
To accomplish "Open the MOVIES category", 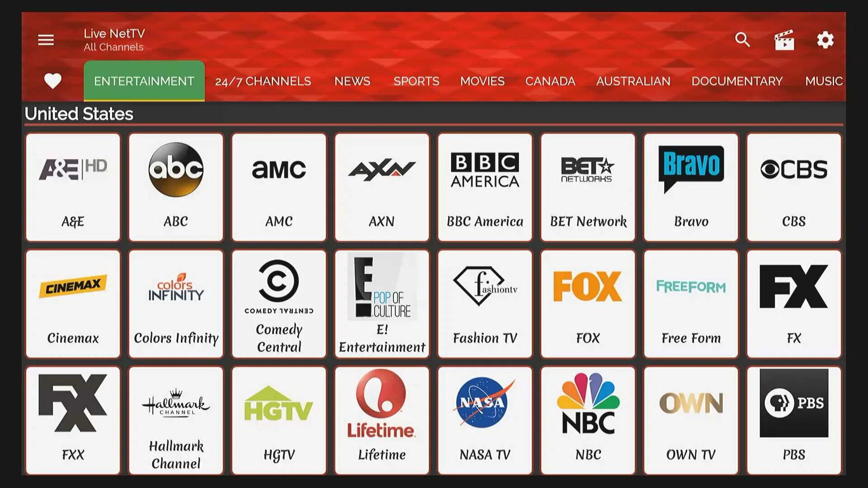I will tap(481, 80).
